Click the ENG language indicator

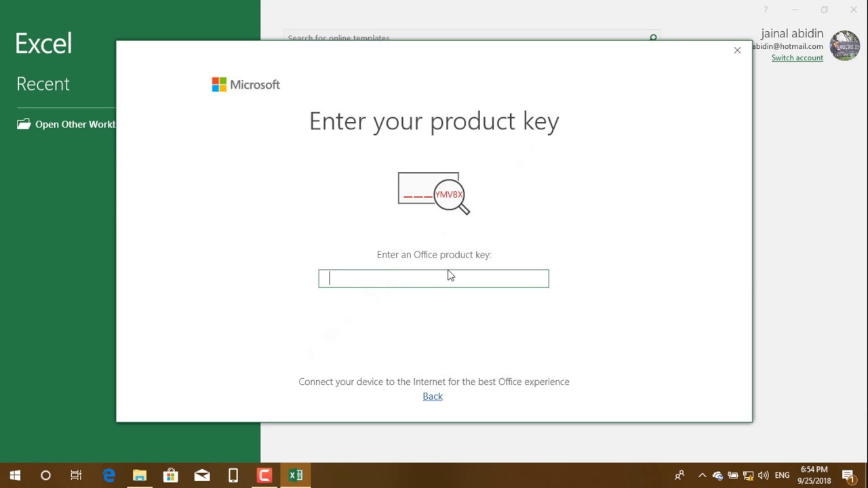(x=782, y=475)
